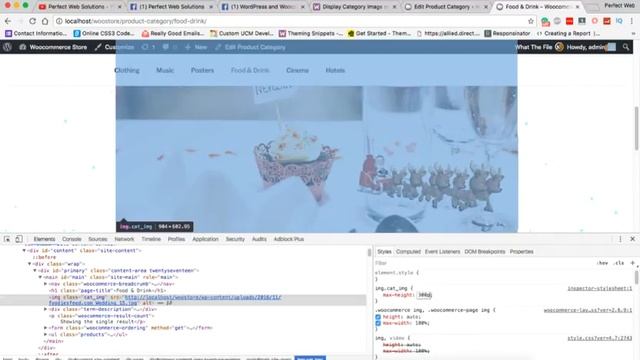The width and height of the screenshot is (640, 360).
Task: Bookmark this page using the star icon
Action: click(x=531, y=21)
